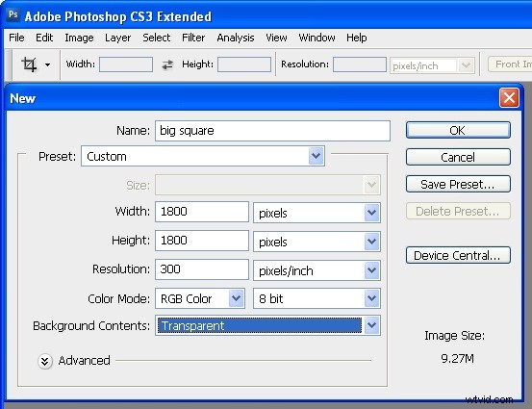Image resolution: width=532 pixels, height=409 pixels.
Task: Click the Image Size label
Action: [x=455, y=336]
